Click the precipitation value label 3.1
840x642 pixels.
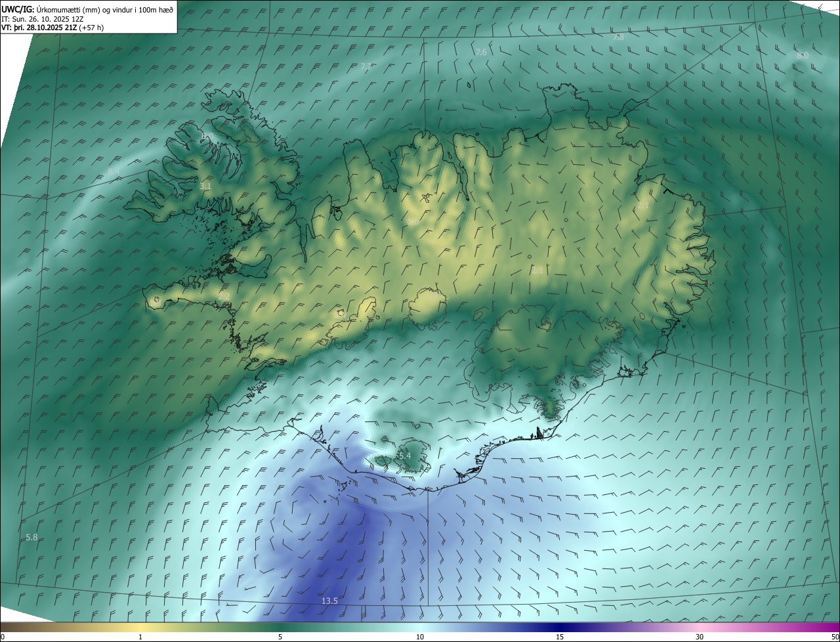pos(205,186)
